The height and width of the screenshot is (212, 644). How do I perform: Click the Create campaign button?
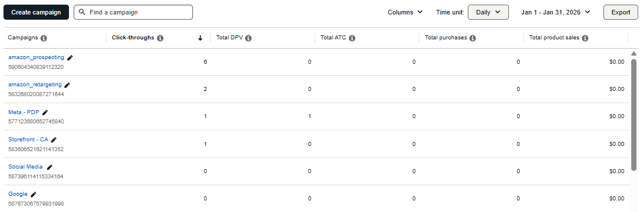(36, 12)
